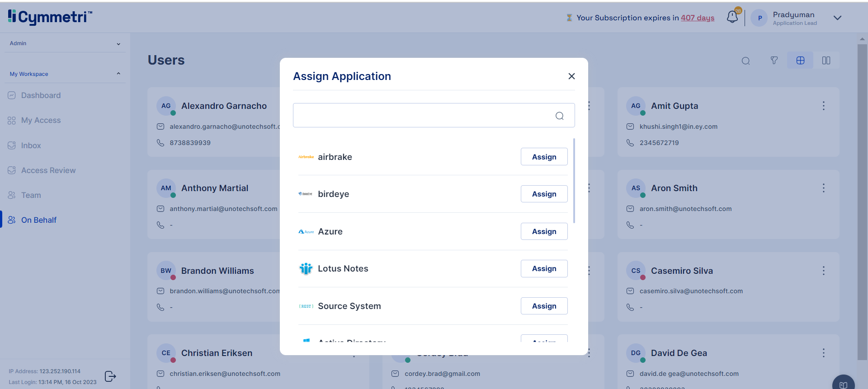Image resolution: width=868 pixels, height=389 pixels.
Task: Click the logout icon in the sidebar footer
Action: click(110, 376)
